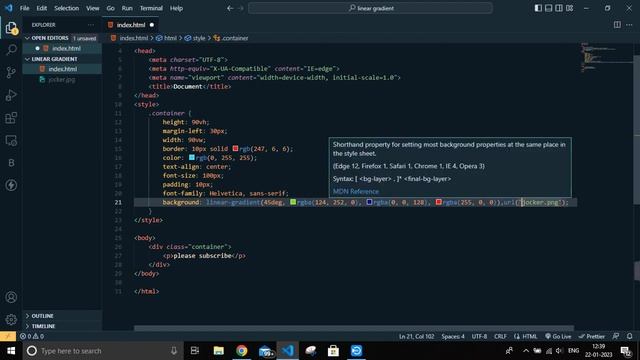Open Google Chrome from the taskbar
Image resolution: width=640 pixels, height=360 pixels.
(242, 351)
